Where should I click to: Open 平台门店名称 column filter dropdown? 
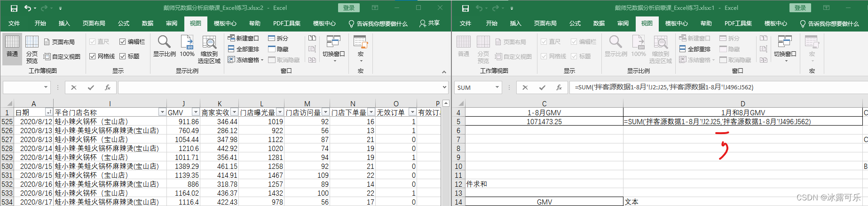tap(162, 112)
